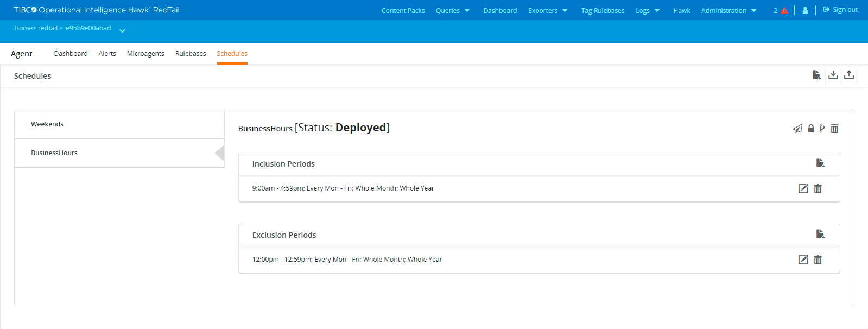Click the upload schedules icon
Image resolution: width=868 pixels, height=329 pixels.
849,75
